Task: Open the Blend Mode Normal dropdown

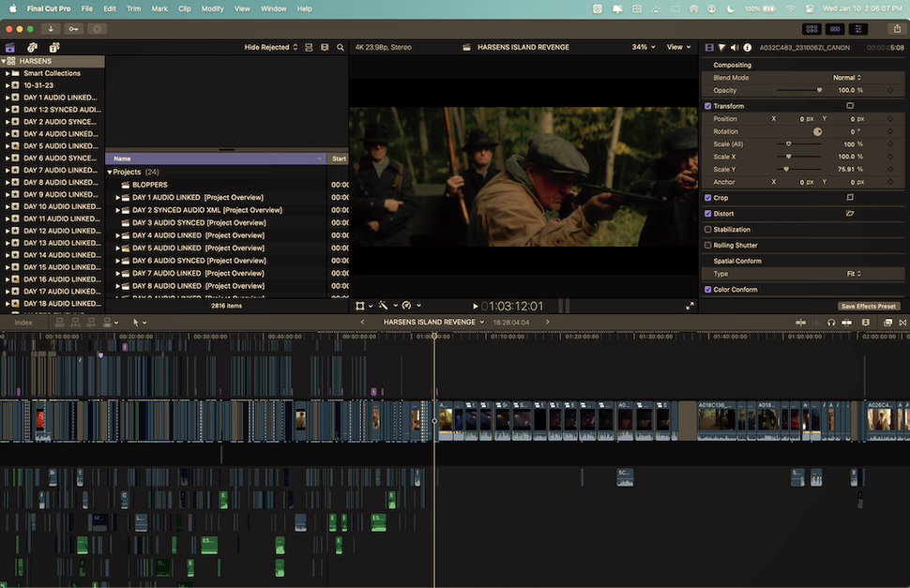Action: (846, 78)
